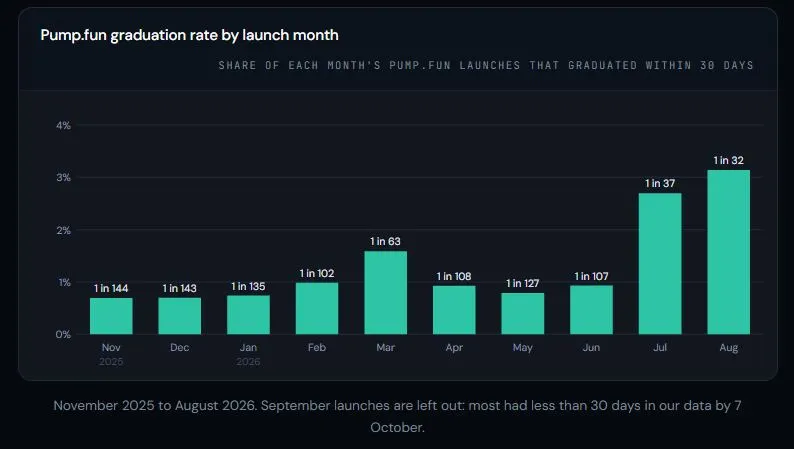Click the '1 in 102' label
The width and height of the screenshot is (794, 449).
[317, 273]
